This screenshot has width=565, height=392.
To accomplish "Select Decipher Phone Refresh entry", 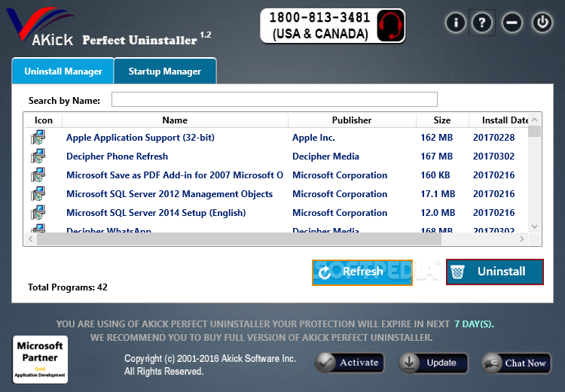I will point(117,156).
